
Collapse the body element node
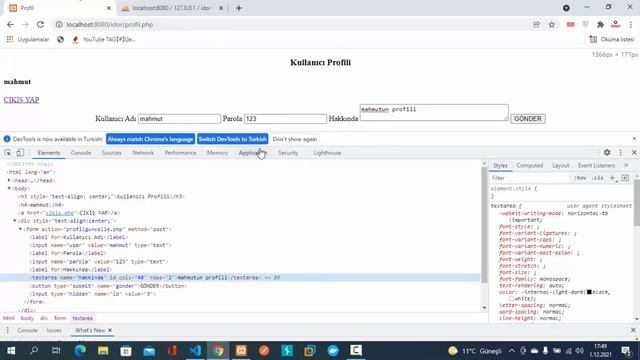tap(9, 189)
